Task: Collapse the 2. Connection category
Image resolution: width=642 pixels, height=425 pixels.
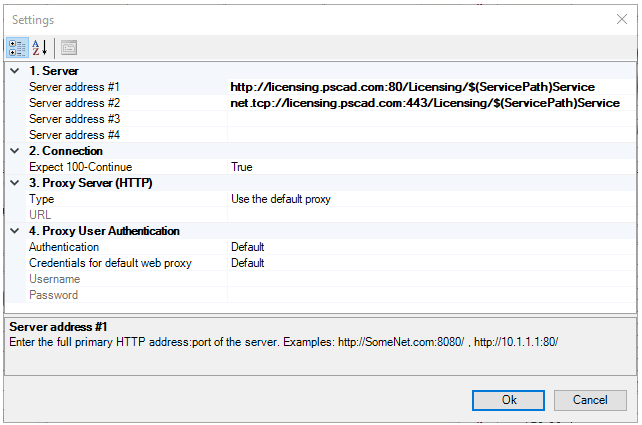Action: [x=14, y=151]
